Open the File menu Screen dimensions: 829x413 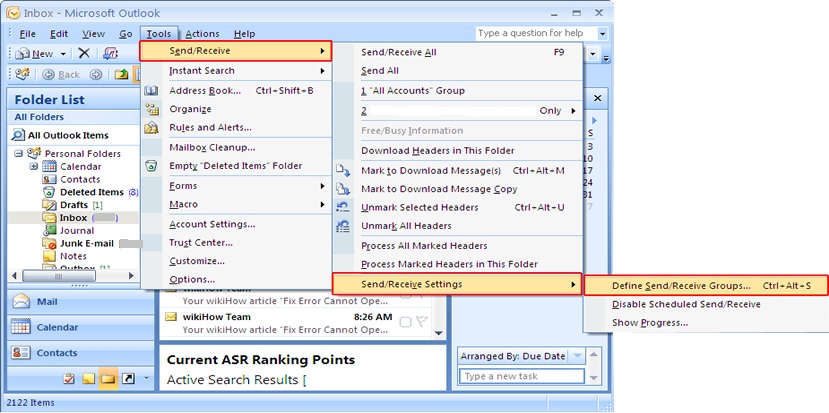point(27,34)
